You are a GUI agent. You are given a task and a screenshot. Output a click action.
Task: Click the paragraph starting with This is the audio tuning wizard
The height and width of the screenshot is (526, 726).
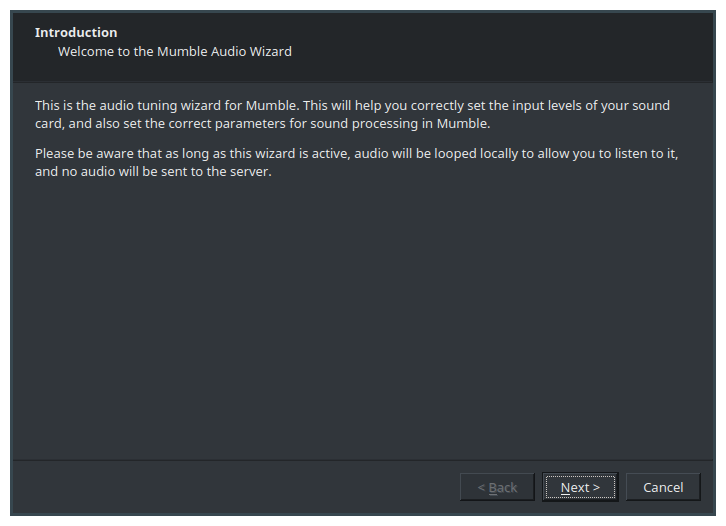tap(352, 114)
